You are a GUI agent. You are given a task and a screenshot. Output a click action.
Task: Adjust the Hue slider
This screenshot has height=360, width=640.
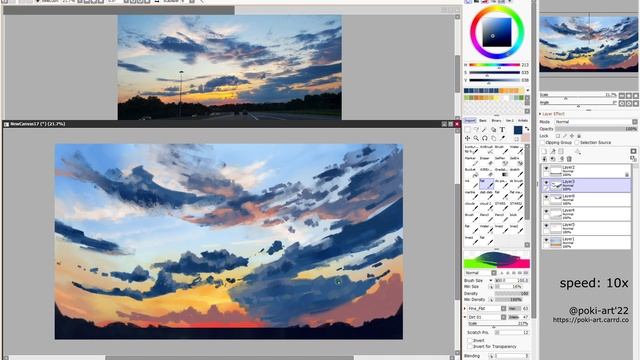pos(495,65)
